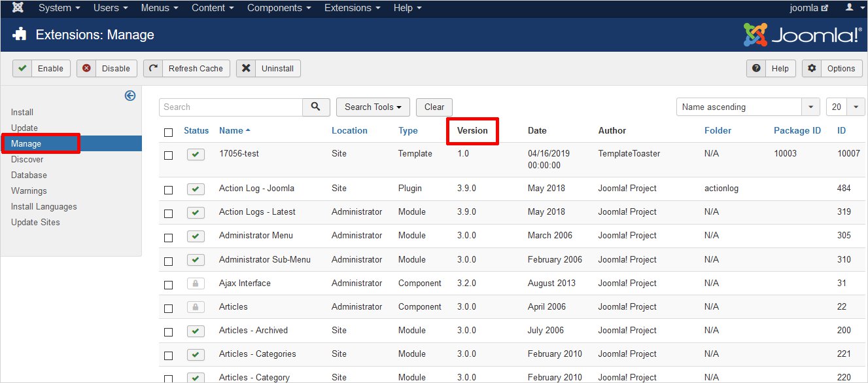The width and height of the screenshot is (868, 383).
Task: Click into the Search text field
Action: pyautogui.click(x=231, y=107)
